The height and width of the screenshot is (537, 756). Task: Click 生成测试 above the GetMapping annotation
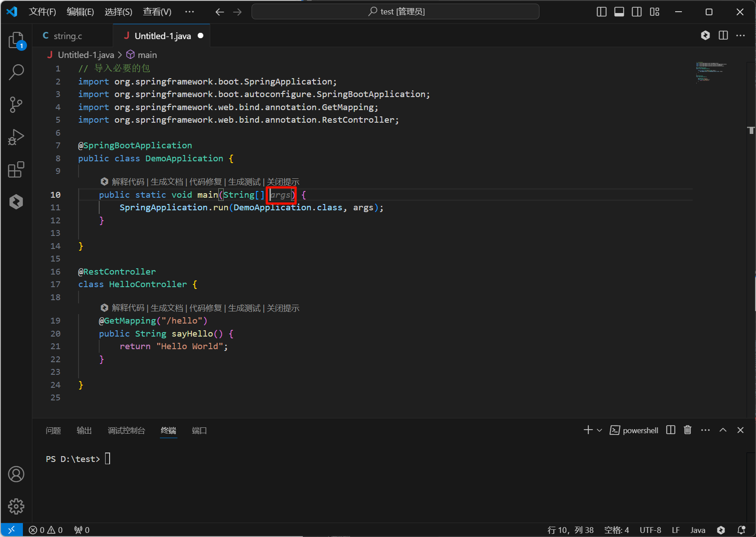pos(244,308)
